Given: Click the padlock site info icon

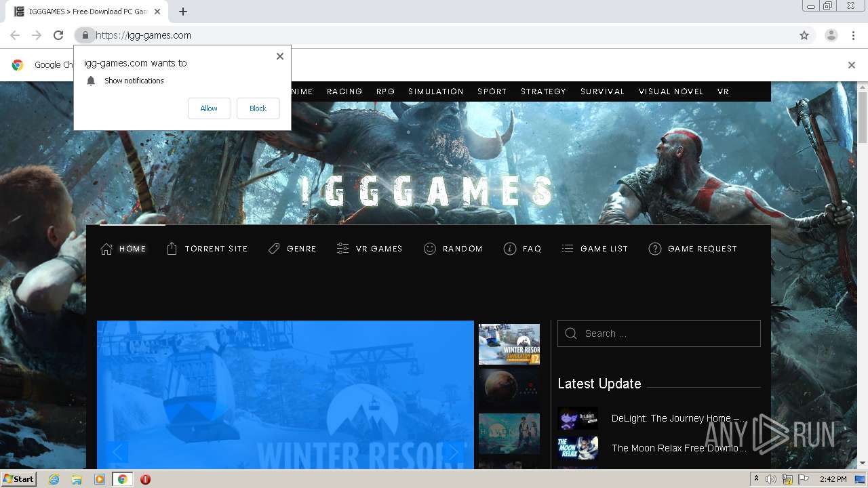Looking at the screenshot, I should (x=85, y=35).
